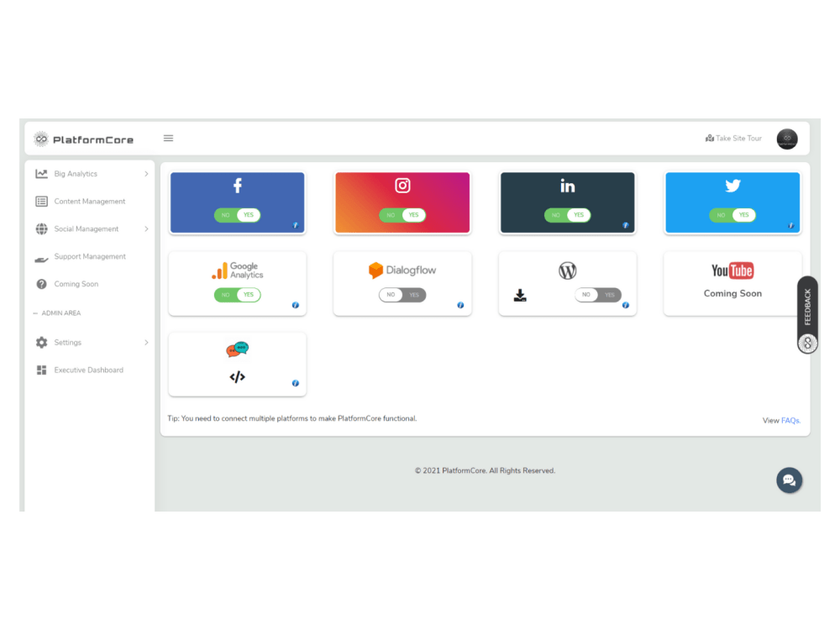Click the 2021 PlatformCore copyright text
The image size is (840, 630).
(x=485, y=470)
